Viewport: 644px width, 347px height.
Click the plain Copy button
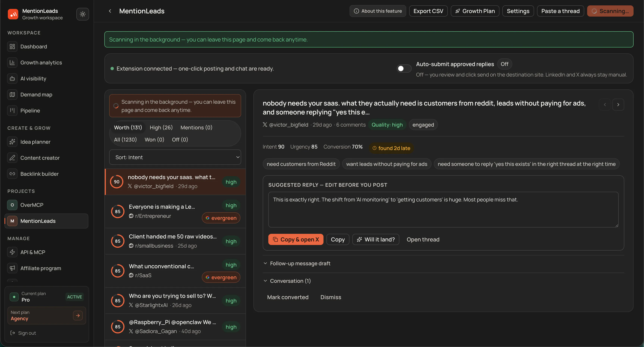point(337,239)
